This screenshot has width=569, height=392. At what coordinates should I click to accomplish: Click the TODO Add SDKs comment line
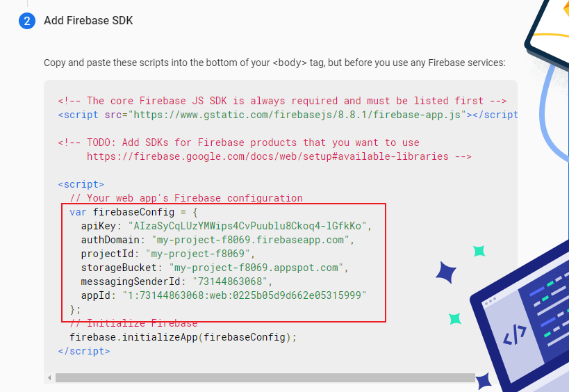tap(239, 142)
